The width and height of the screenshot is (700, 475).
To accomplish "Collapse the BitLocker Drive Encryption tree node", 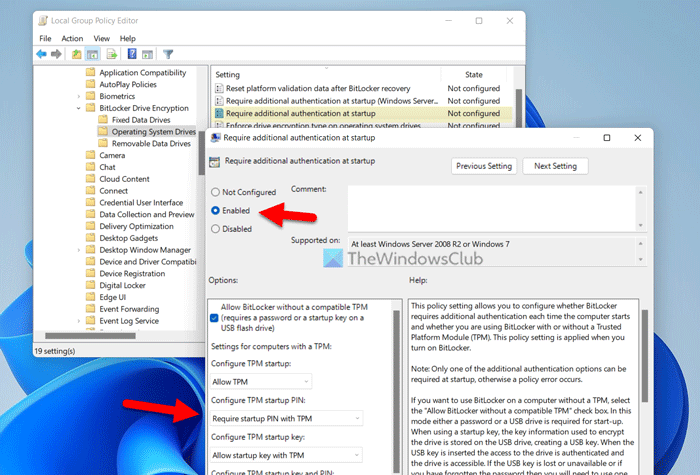I will point(79,108).
